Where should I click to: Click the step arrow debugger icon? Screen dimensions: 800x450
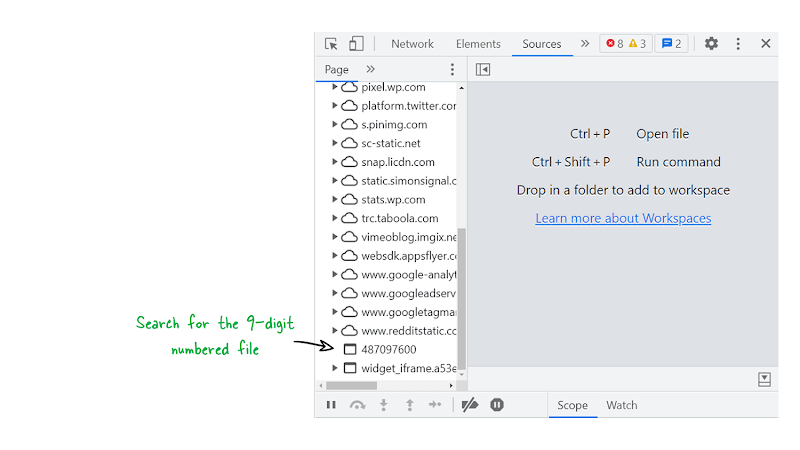point(435,405)
